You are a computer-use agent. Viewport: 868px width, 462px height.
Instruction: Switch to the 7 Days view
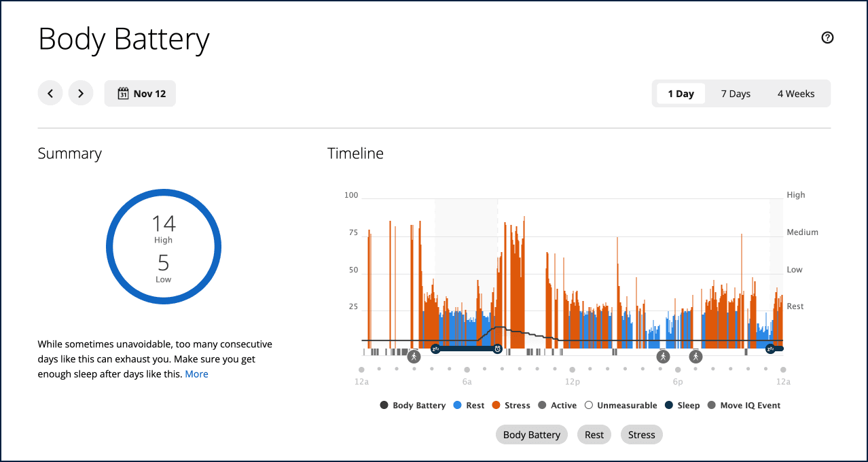[x=736, y=94]
